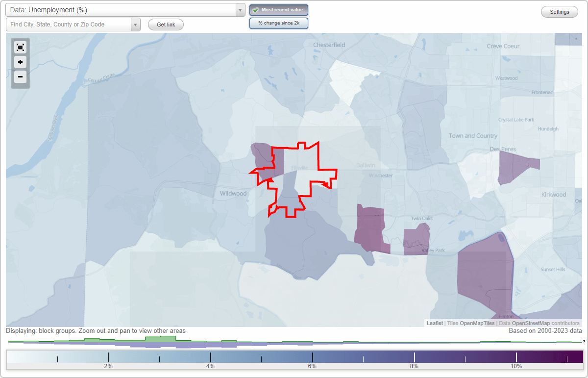Click the Chesterfield map label
This screenshot has height=378, width=588.
tap(329, 45)
